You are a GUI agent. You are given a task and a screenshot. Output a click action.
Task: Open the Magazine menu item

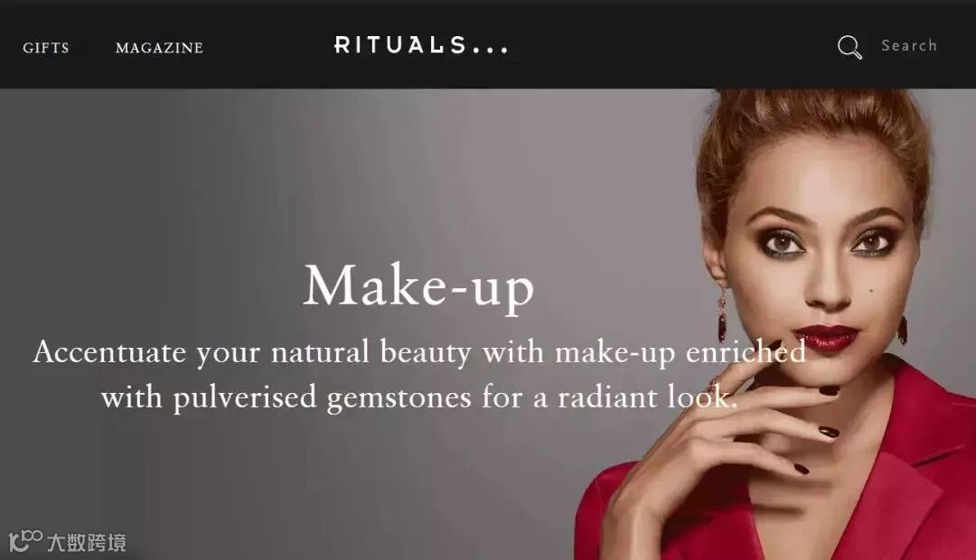(x=159, y=48)
